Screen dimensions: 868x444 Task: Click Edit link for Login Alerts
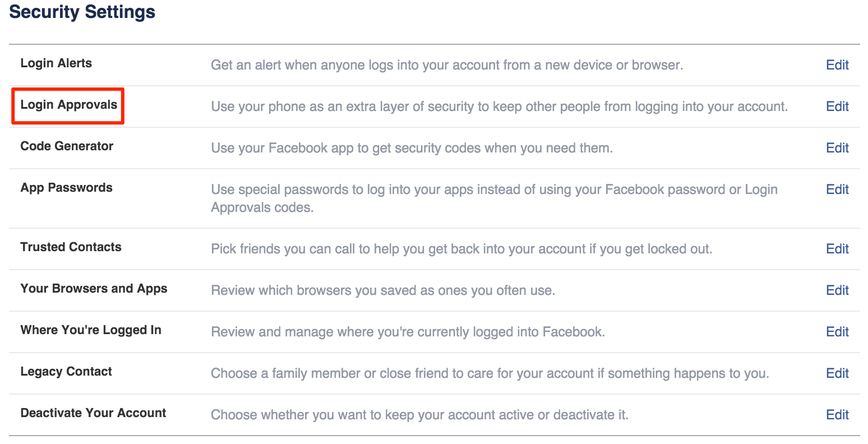[837, 65]
